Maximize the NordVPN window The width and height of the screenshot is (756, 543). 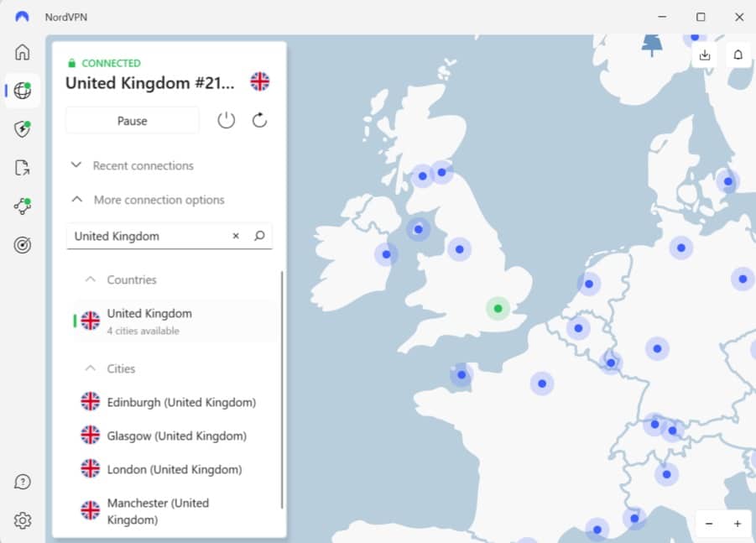coord(701,17)
